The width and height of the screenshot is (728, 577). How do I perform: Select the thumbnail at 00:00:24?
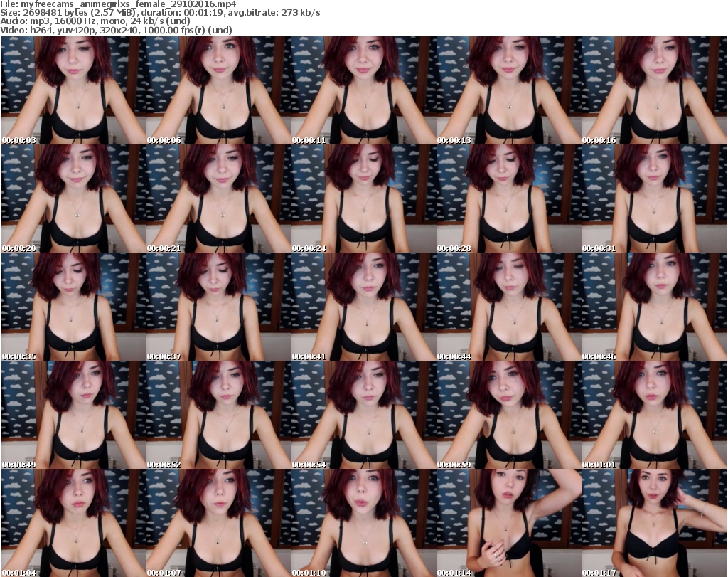(363, 198)
